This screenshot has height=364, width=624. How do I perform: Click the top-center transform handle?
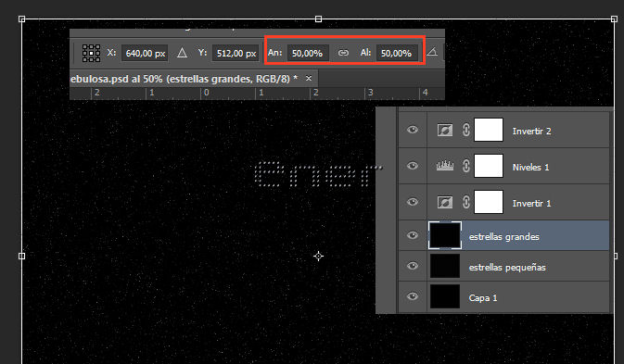pyautogui.click(x=318, y=19)
